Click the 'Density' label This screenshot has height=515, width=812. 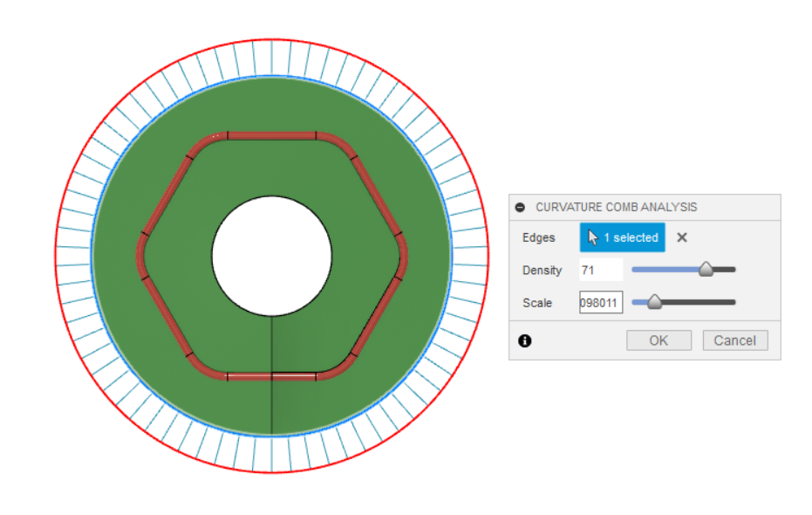(542, 271)
